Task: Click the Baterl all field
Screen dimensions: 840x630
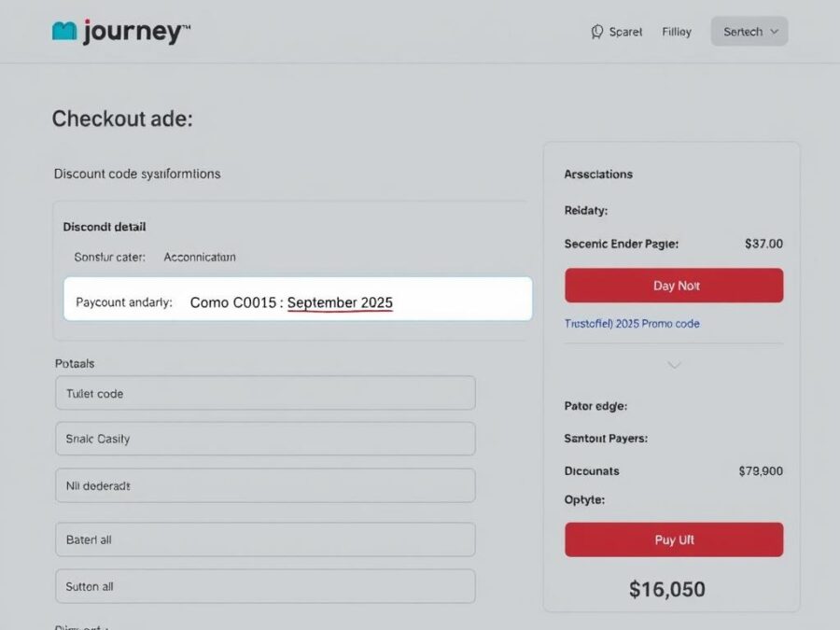Action: click(264, 539)
